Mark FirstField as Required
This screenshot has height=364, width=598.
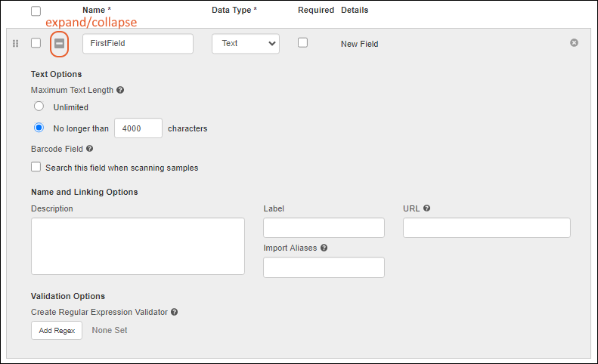click(302, 43)
